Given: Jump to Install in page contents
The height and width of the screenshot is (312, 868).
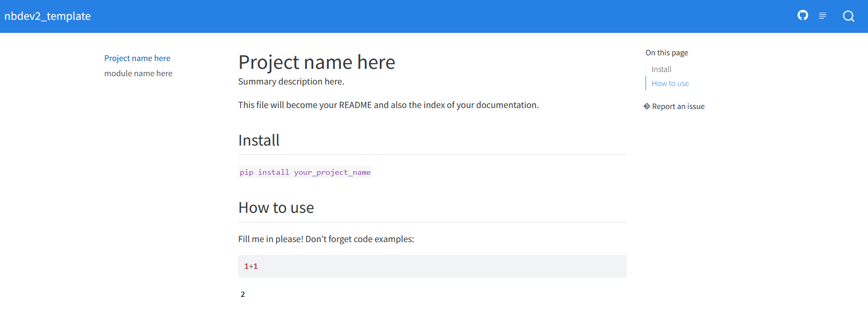Looking at the screenshot, I should pos(661,69).
